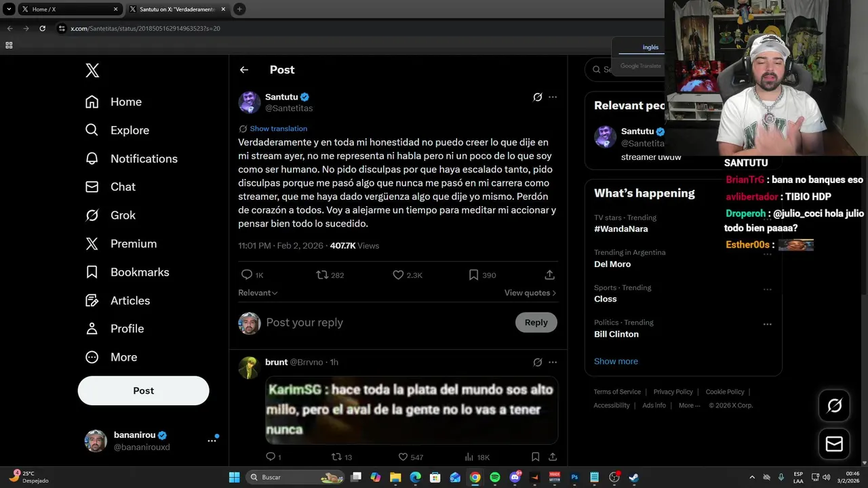868x488 pixels.
Task: Open Del Moro trending topic
Action: tap(612, 264)
